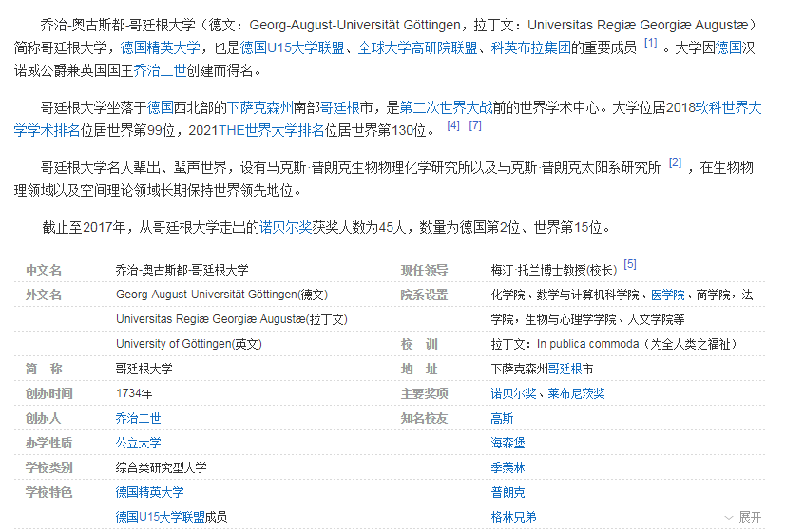Screen dimensions: 785x532
Task: Open the 格林兄弟 alumni link
Action: pyautogui.click(x=513, y=517)
